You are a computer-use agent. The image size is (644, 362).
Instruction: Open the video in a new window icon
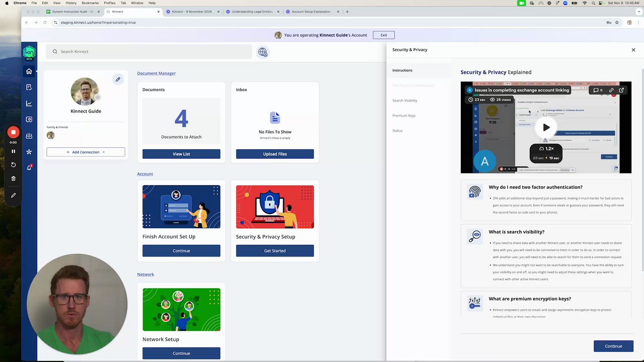tap(621, 90)
